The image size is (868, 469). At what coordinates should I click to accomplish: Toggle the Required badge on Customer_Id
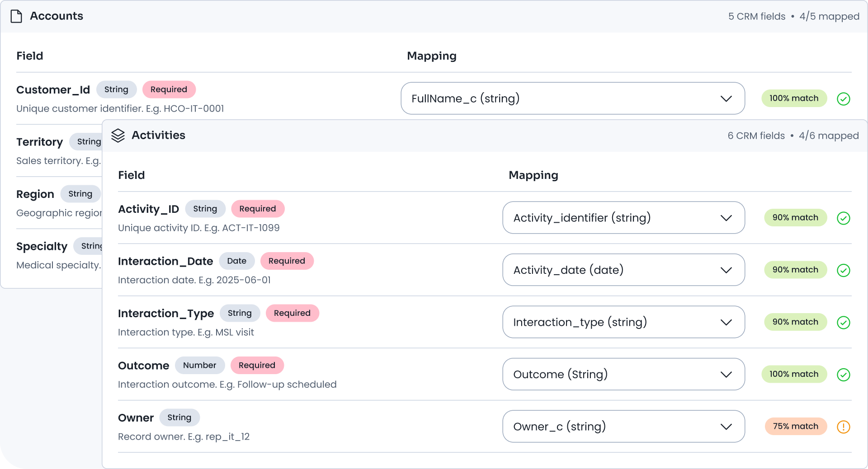(169, 89)
